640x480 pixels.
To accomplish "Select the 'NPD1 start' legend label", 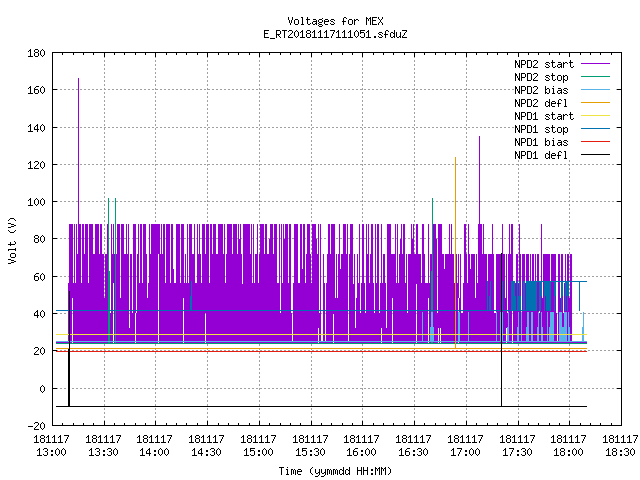I will [544, 116].
